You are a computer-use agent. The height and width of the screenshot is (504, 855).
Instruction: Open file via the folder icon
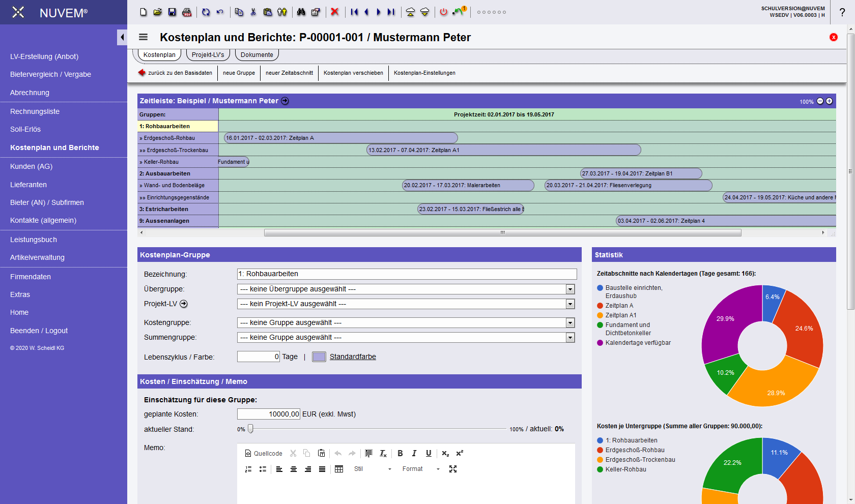pos(158,12)
